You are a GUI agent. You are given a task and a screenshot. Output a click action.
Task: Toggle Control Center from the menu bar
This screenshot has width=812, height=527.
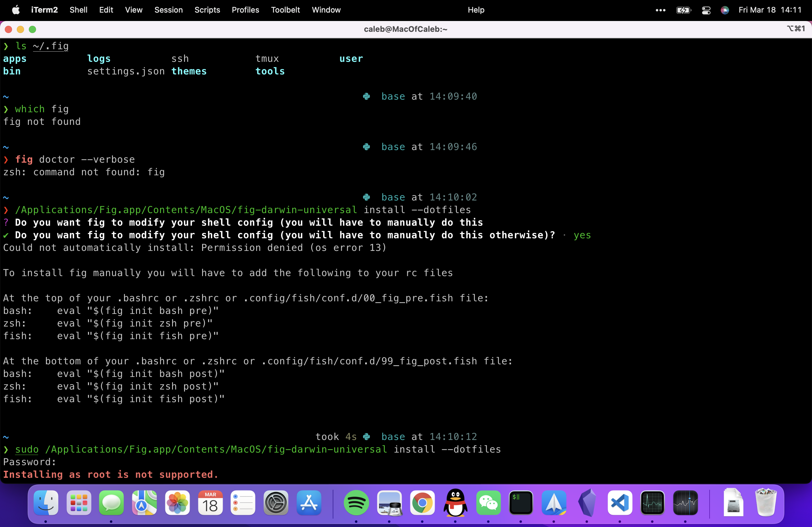pyautogui.click(x=706, y=10)
